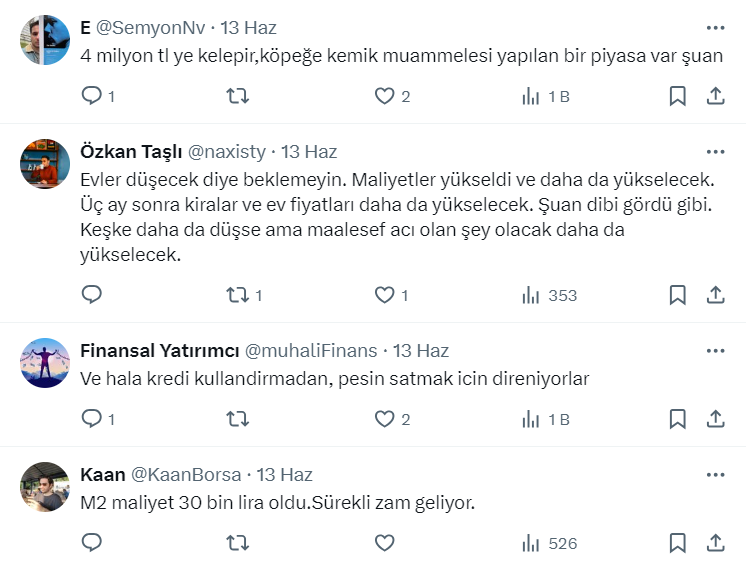This screenshot has height=564, width=746.
Task: Like E's tweet with heart icon
Action: [385, 96]
